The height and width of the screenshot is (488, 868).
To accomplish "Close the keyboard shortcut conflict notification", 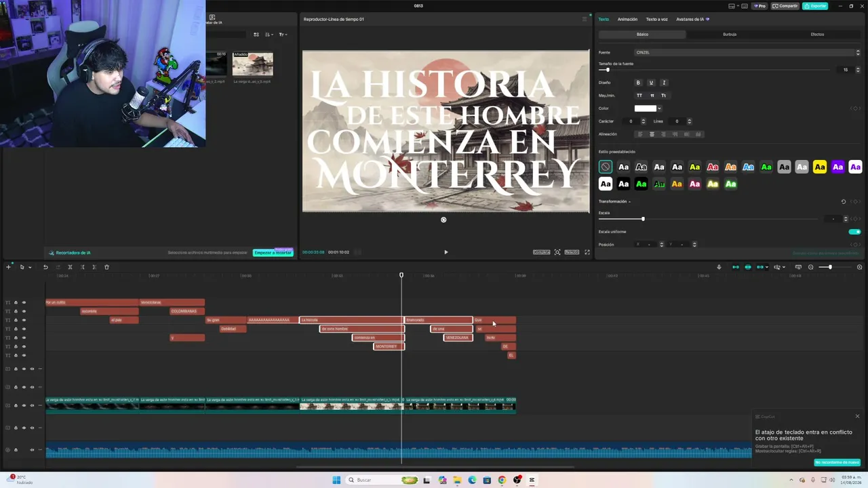I will 857,416.
